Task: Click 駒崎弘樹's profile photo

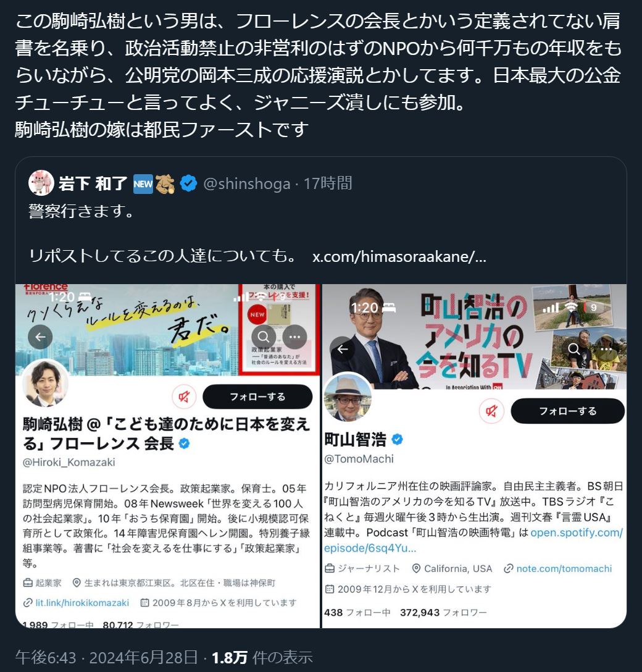Action: (x=45, y=383)
